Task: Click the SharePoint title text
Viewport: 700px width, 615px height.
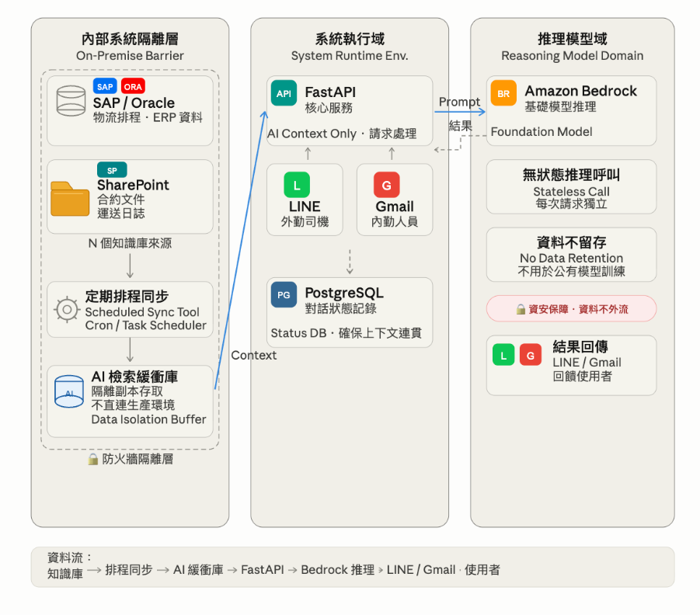Action: point(133,185)
